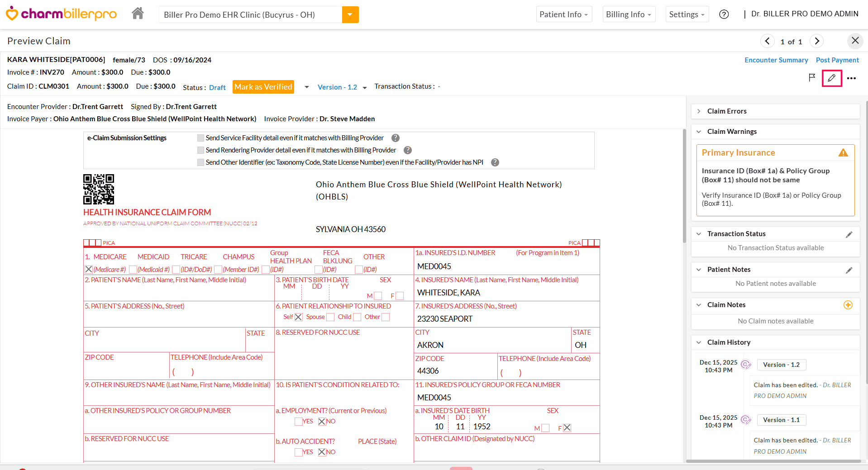Edit Transaction Status with pencil icon

point(849,234)
